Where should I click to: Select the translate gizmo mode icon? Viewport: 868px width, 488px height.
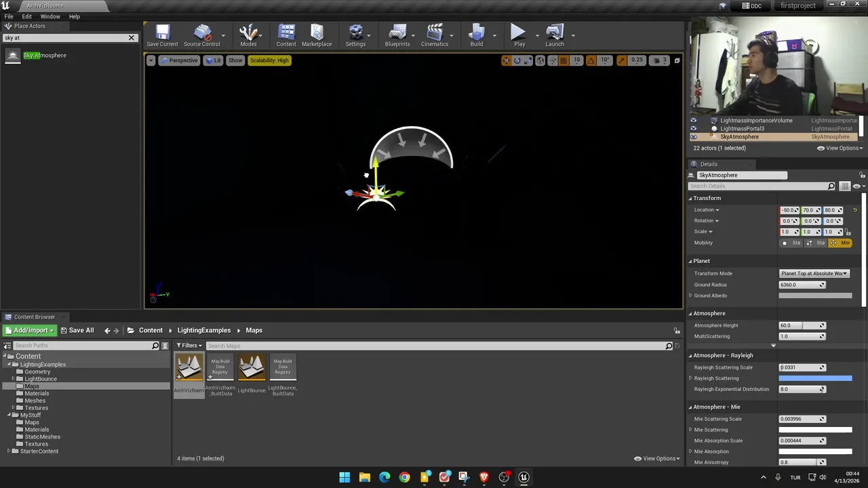pyautogui.click(x=506, y=60)
